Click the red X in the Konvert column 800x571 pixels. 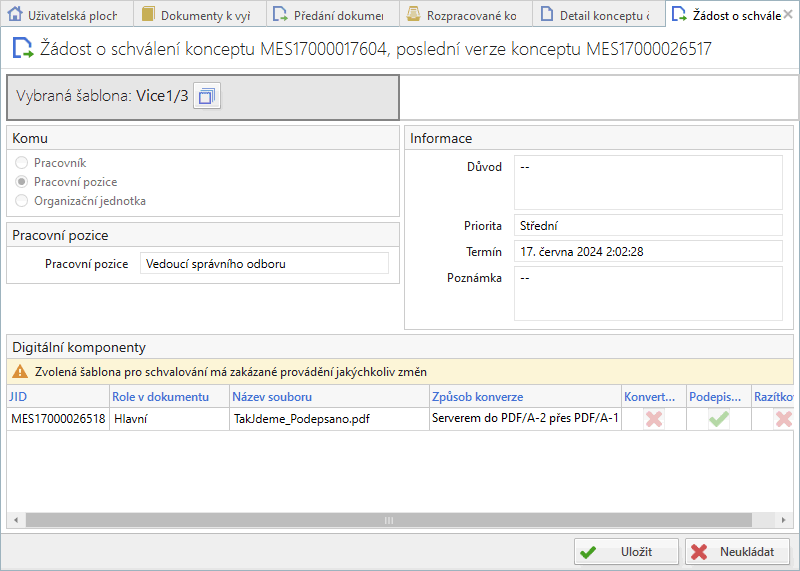[x=654, y=419]
